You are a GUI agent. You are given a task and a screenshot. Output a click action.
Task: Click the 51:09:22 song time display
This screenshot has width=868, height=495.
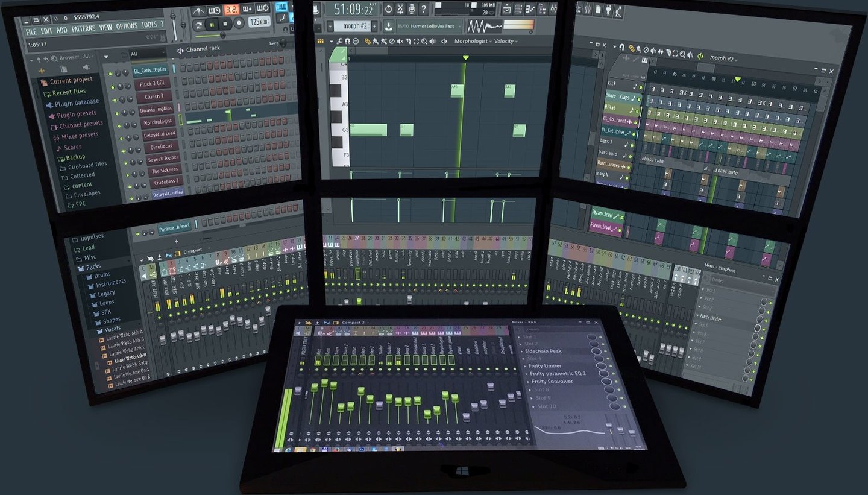click(353, 9)
